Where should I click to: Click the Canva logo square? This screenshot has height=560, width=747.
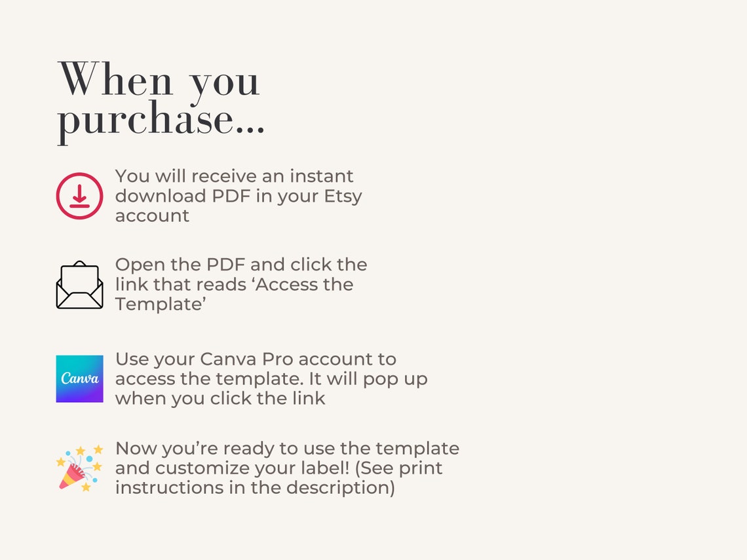[x=79, y=379]
